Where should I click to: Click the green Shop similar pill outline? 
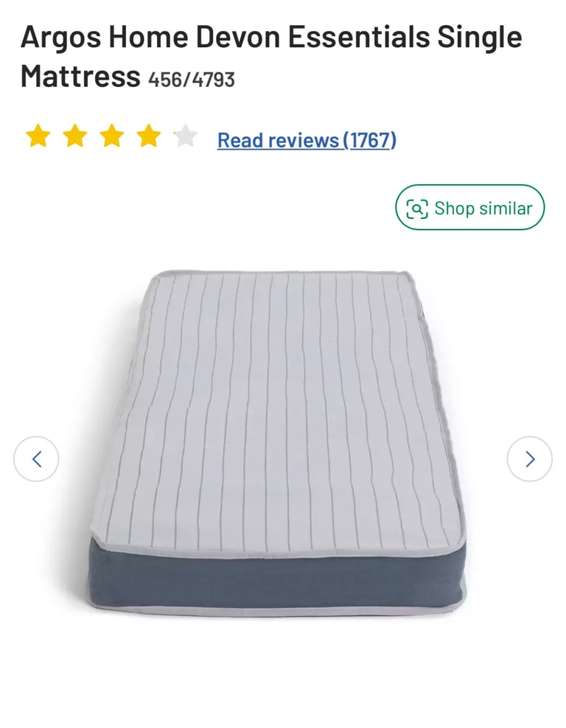point(469,207)
